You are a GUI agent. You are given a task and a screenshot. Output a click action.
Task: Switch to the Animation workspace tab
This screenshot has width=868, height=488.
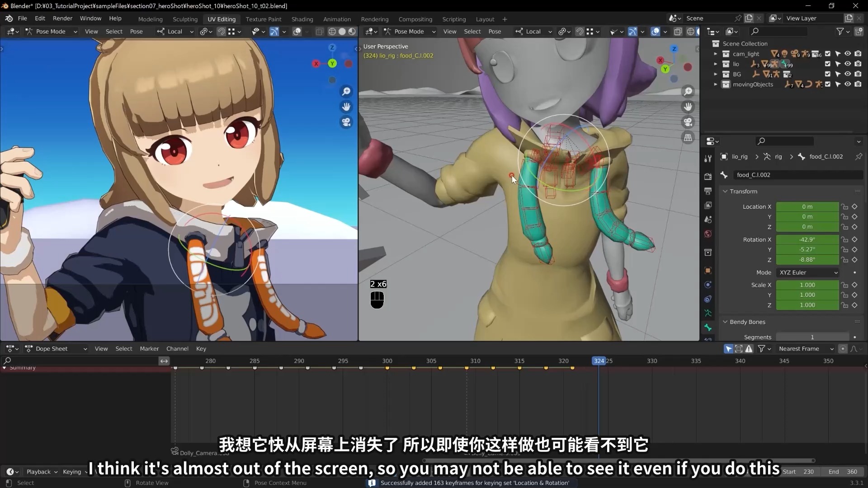coord(337,19)
